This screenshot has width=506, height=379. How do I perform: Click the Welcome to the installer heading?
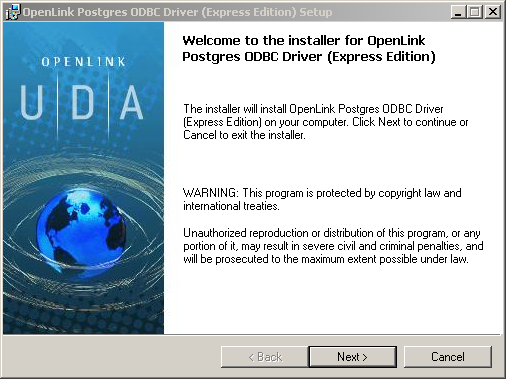[x=309, y=49]
